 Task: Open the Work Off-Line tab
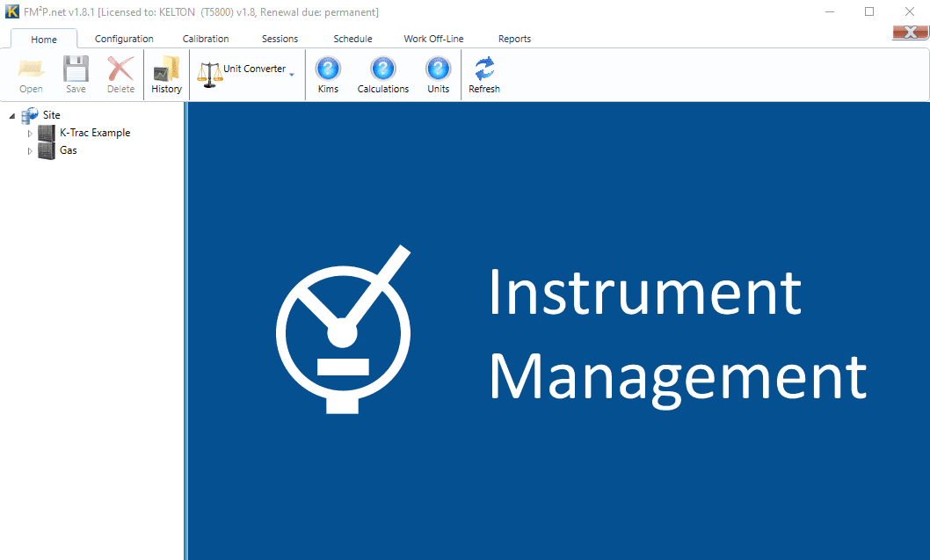(432, 39)
